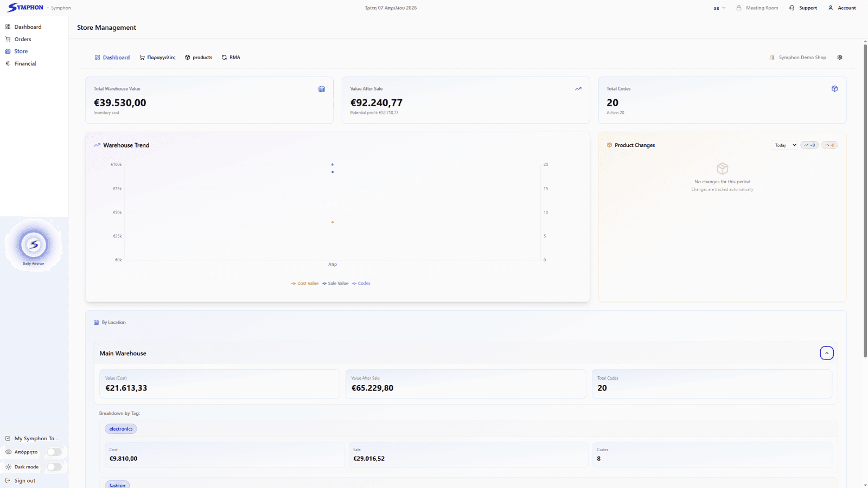Open the GB language dropdown
Screen dimensions: 868x488
click(x=719, y=8)
